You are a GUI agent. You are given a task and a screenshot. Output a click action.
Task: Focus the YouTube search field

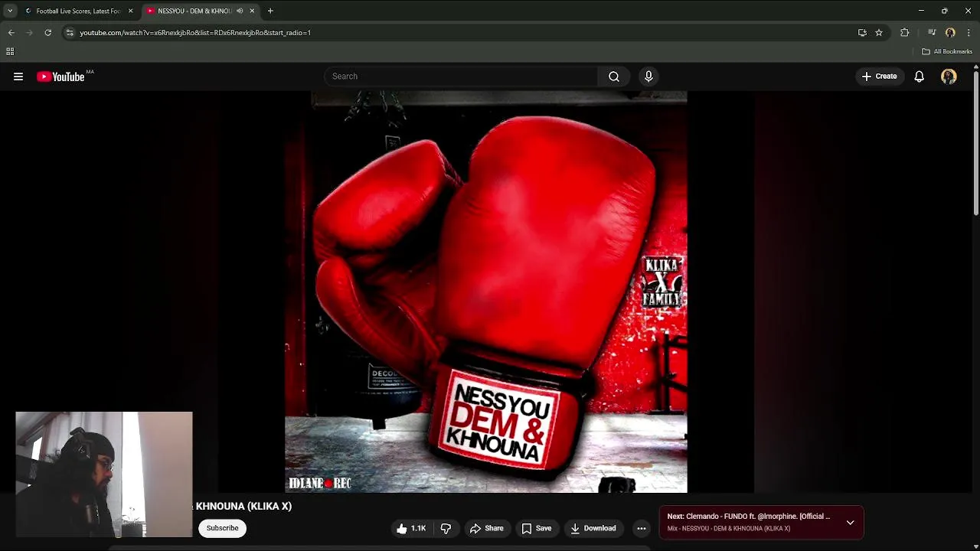[461, 77]
